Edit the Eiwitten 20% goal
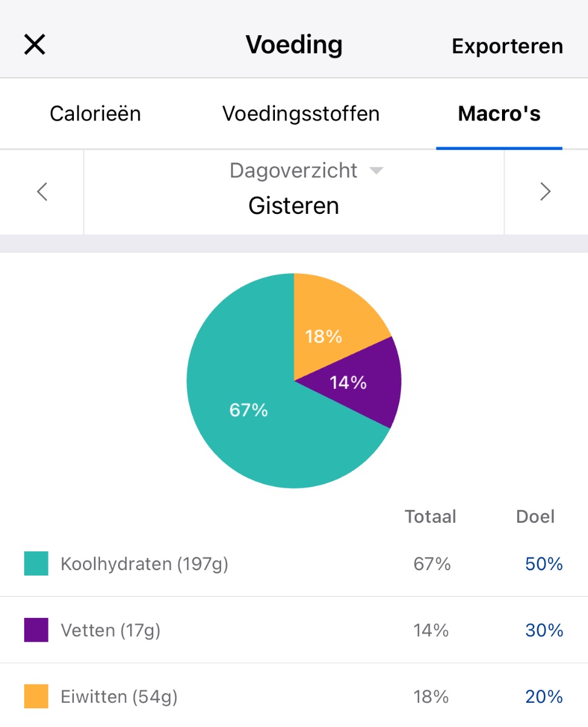Image resolution: width=588 pixels, height=727 pixels. point(544,697)
